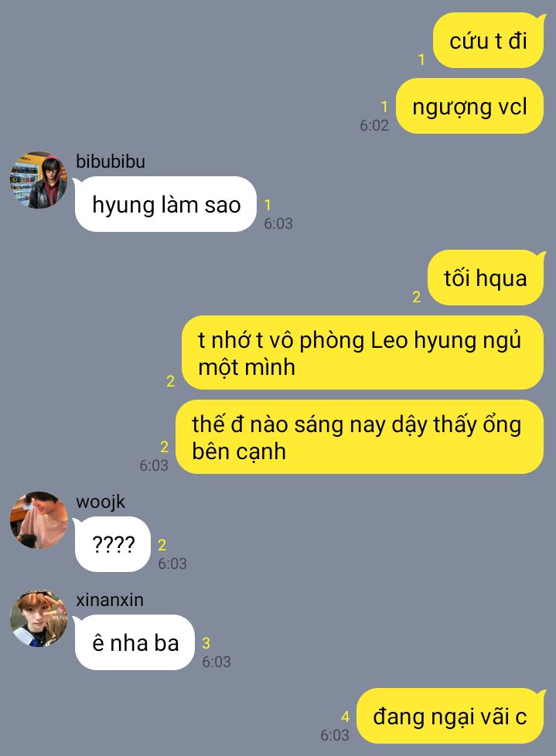Select the 'ê nha ba' message
Screen dimensions: 556x756
click(x=135, y=642)
